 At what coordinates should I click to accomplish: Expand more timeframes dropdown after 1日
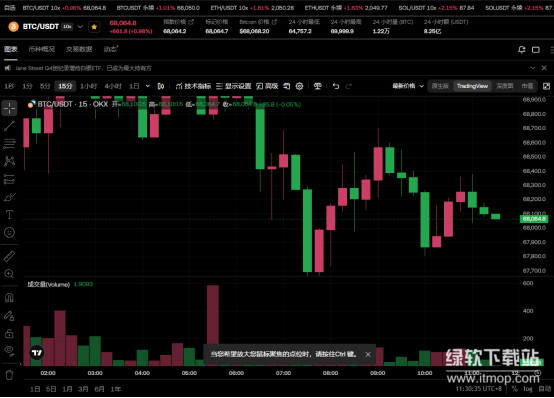pyautogui.click(x=148, y=86)
